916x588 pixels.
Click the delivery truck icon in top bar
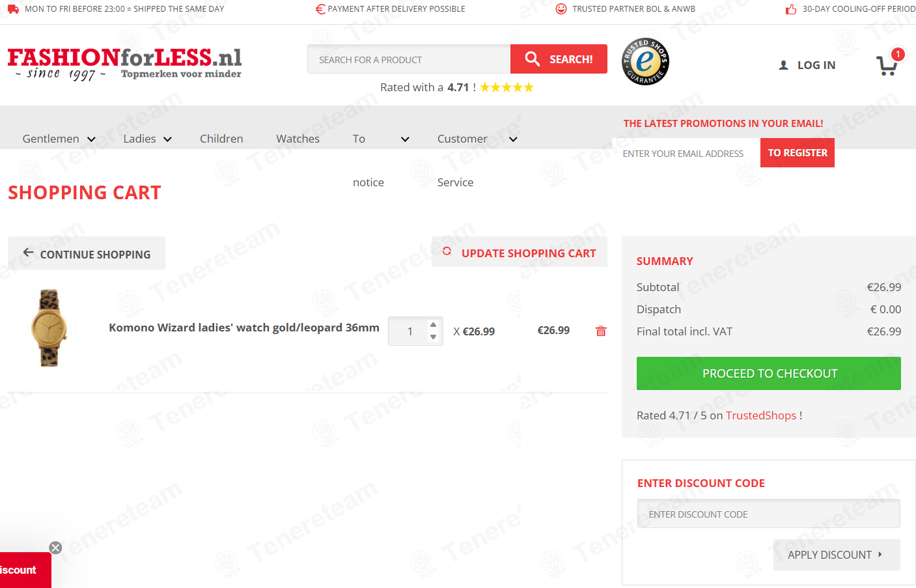(13, 9)
